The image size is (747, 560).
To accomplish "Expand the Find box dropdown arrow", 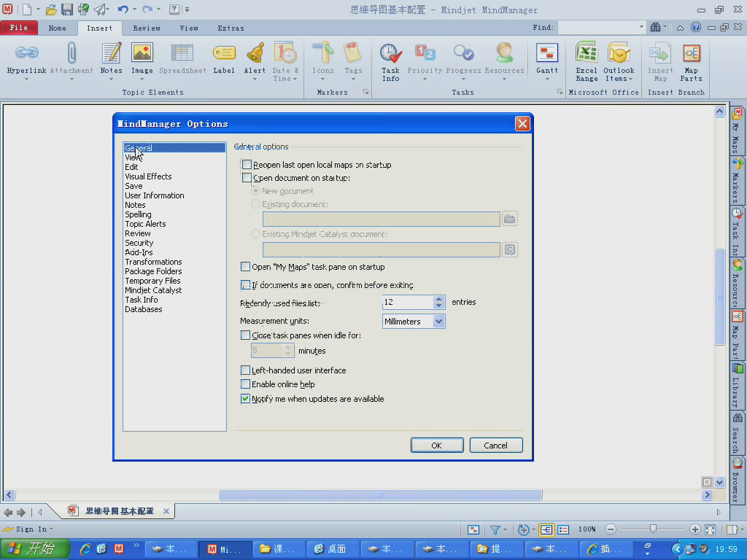I will pos(641,27).
